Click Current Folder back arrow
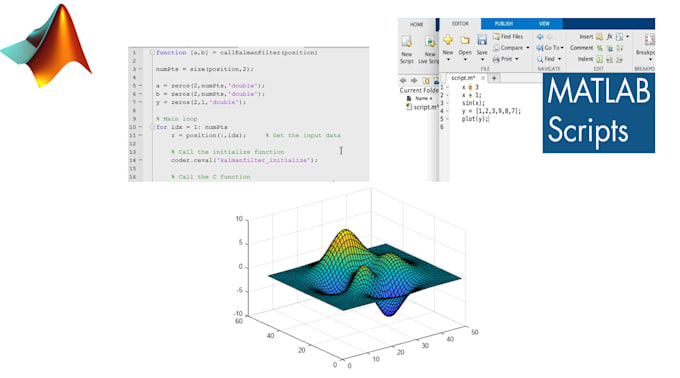 tap(403, 81)
